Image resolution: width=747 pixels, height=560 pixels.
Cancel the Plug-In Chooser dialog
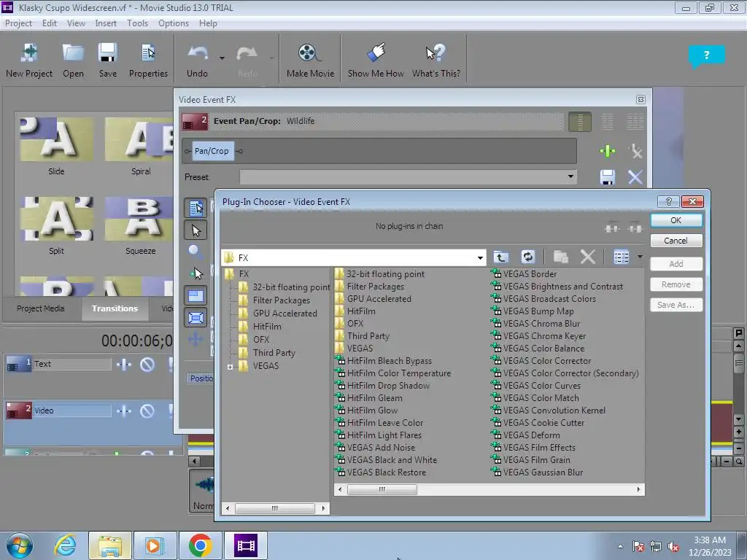(676, 241)
